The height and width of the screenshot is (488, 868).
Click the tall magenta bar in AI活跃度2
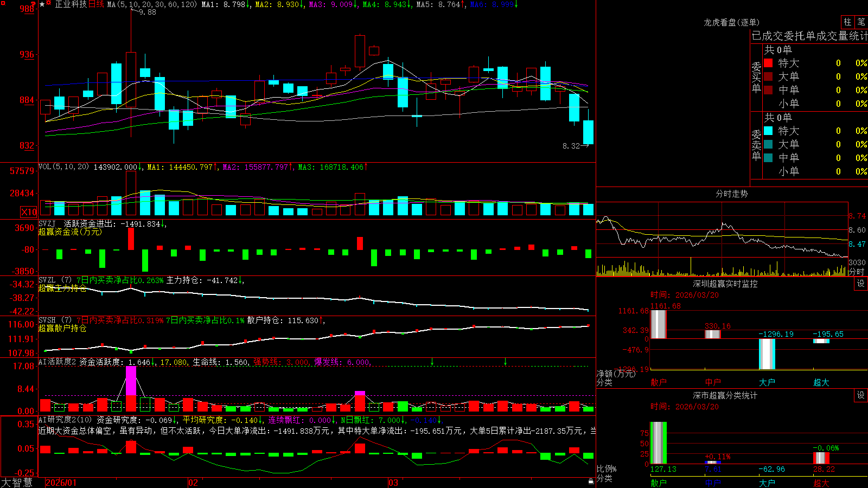[131, 381]
